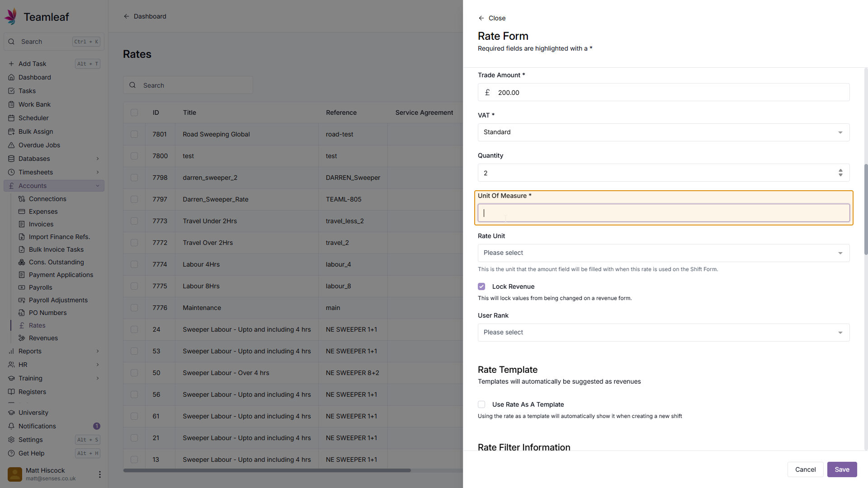Tick checkbox for Road Sweeping Global row
The height and width of the screenshot is (488, 868).
click(134, 134)
